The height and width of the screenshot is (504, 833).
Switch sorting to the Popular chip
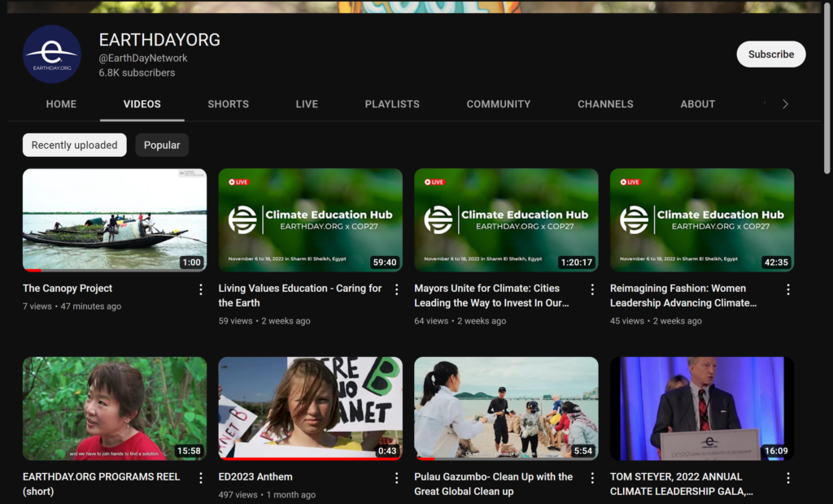tap(162, 145)
